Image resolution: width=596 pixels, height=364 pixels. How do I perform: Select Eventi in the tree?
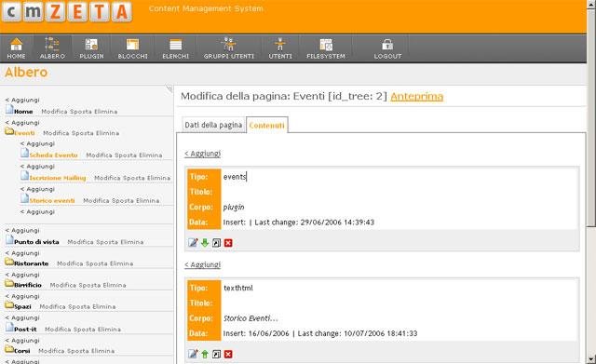point(25,133)
